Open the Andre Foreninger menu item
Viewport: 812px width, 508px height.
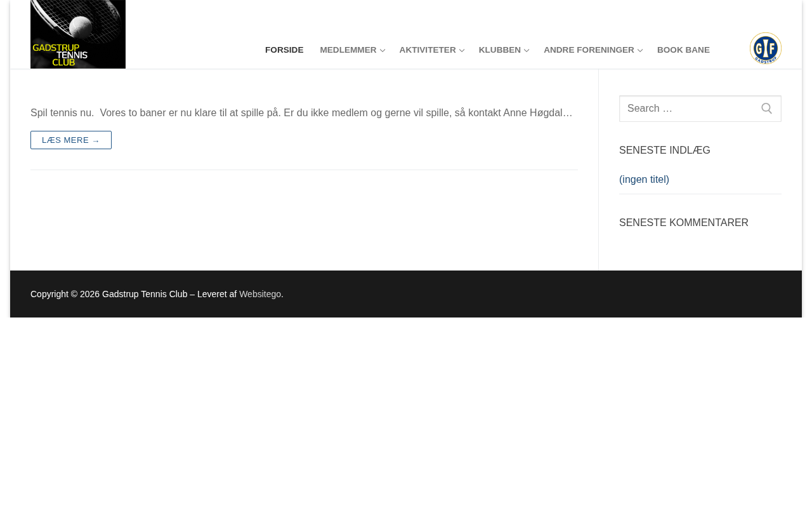pos(589,50)
